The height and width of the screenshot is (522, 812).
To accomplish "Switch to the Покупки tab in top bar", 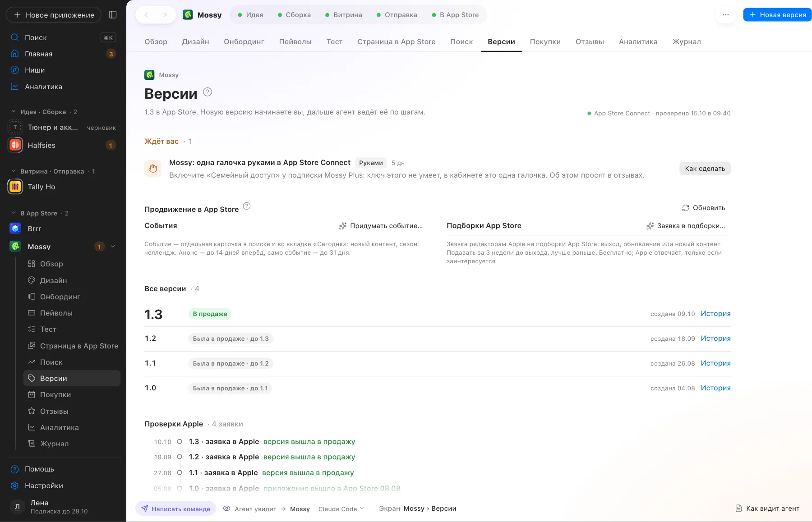I will point(545,42).
